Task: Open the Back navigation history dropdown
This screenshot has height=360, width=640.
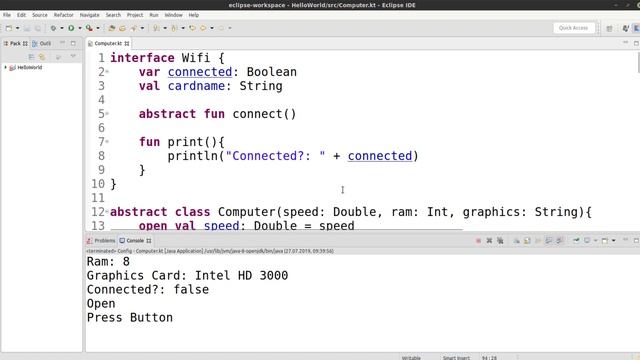Action: pyautogui.click(x=212, y=28)
